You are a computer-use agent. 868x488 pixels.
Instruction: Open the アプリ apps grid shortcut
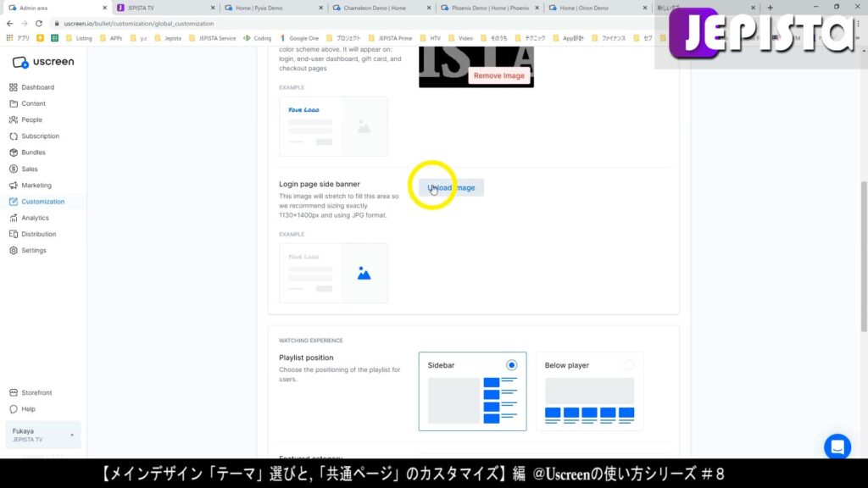tap(18, 38)
